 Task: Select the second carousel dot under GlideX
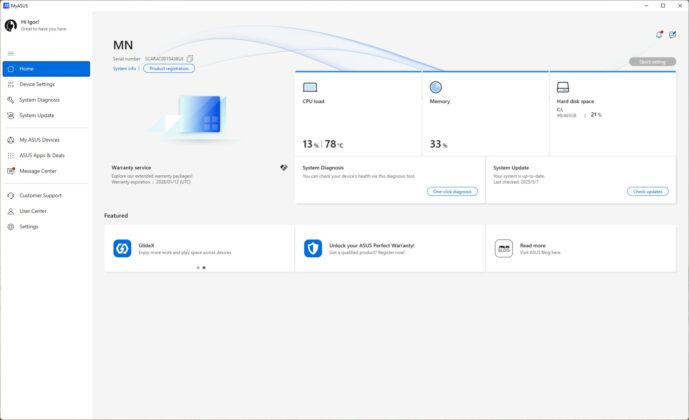[x=204, y=268]
